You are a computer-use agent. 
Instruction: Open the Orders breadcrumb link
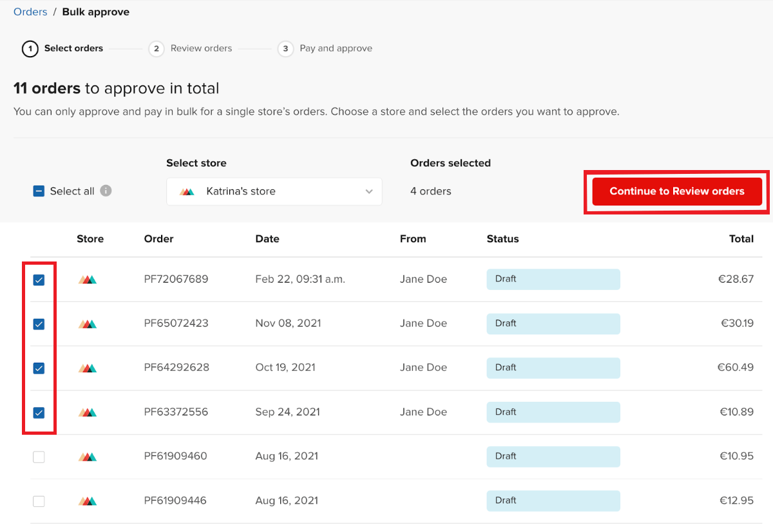click(x=30, y=12)
